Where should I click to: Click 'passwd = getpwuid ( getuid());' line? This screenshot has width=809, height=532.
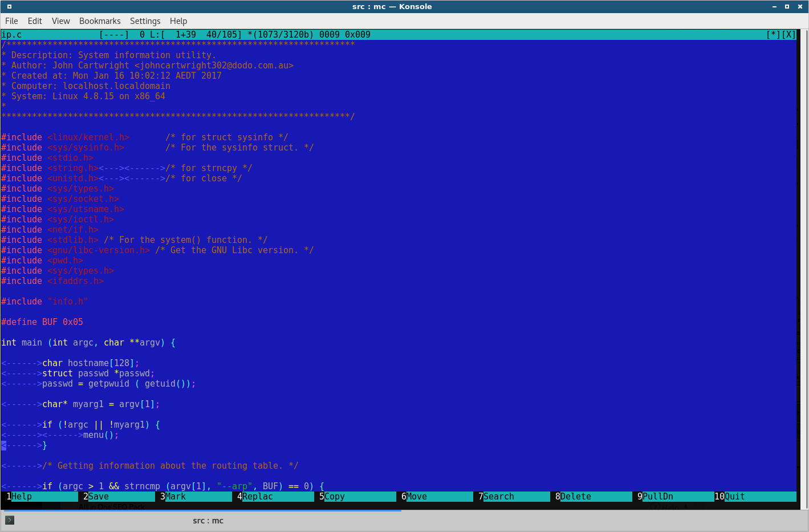(x=119, y=384)
